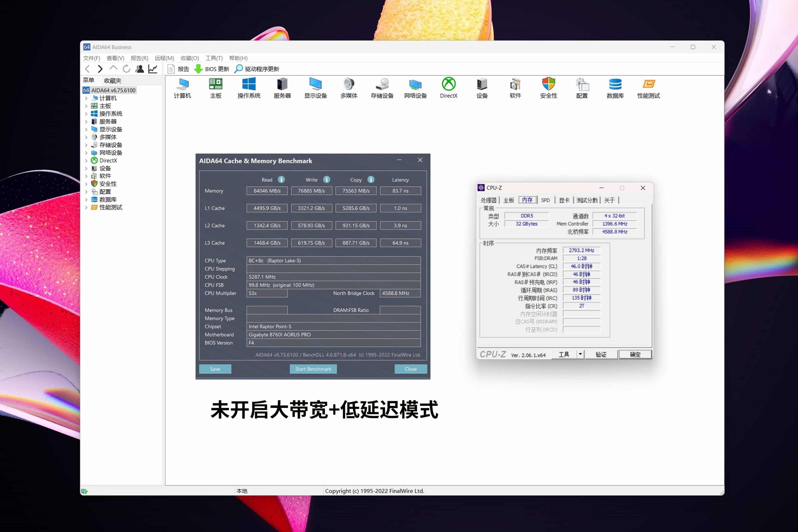798x532 pixels.
Task: Click the 主板 motherboard icon
Action: click(x=215, y=84)
